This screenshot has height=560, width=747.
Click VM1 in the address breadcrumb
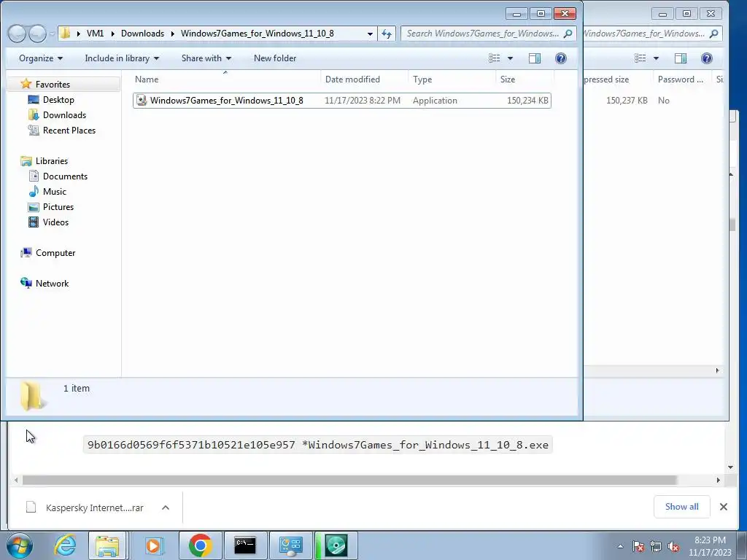pyautogui.click(x=96, y=34)
